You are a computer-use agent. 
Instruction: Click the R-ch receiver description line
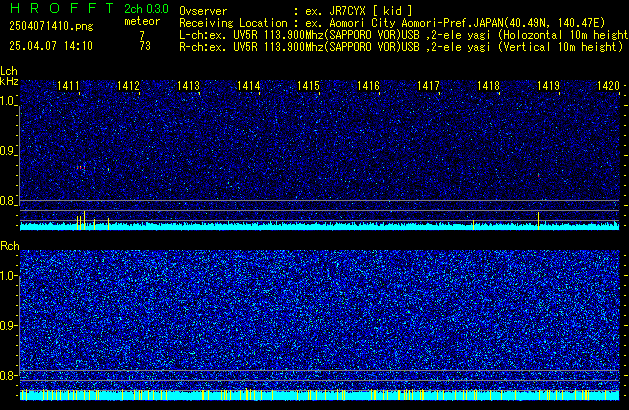401,47
